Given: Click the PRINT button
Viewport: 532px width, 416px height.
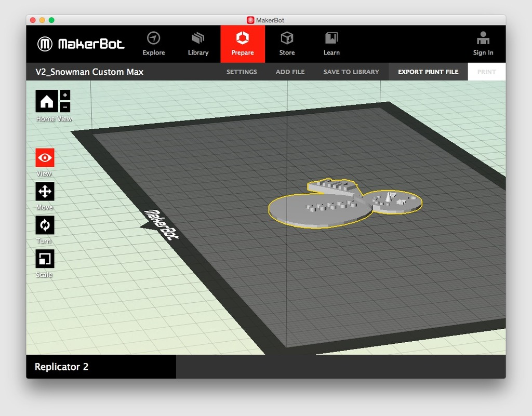Looking at the screenshot, I should 486,72.
